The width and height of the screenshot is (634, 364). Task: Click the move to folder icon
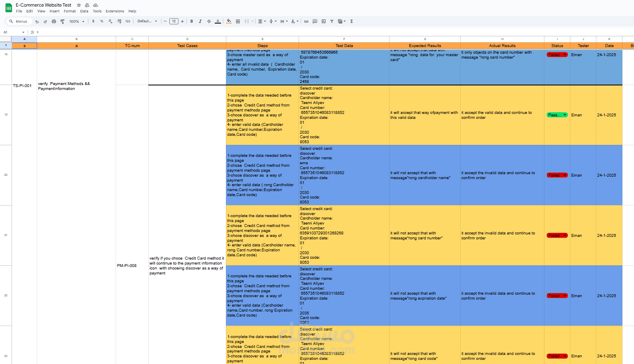[87, 5]
